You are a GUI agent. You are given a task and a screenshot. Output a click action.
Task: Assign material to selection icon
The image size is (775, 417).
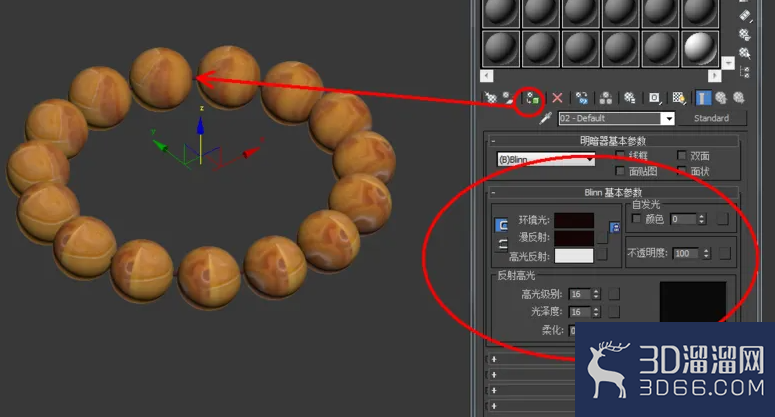pyautogui.click(x=532, y=98)
